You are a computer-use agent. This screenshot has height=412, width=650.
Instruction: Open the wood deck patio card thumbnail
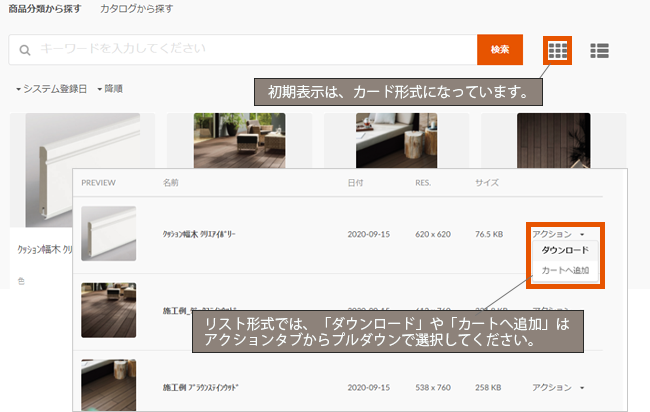[x=238, y=138]
